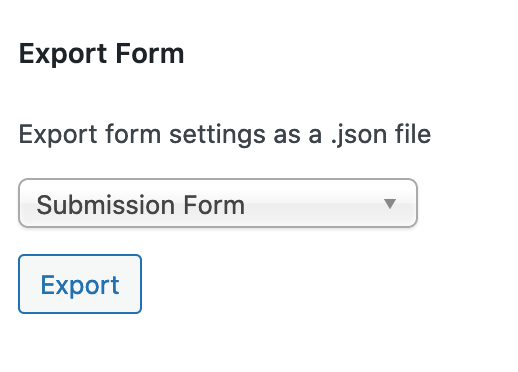Click the gray down-pointing triangle in the select box
The height and width of the screenshot is (372, 518).
tap(389, 204)
